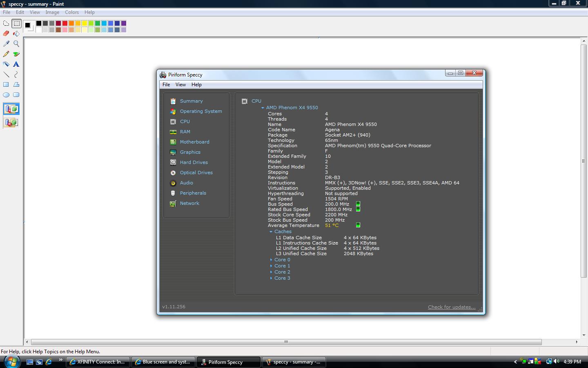The height and width of the screenshot is (368, 588).
Task: Expand the Quick Launch overflow chevron
Action: [61, 360]
